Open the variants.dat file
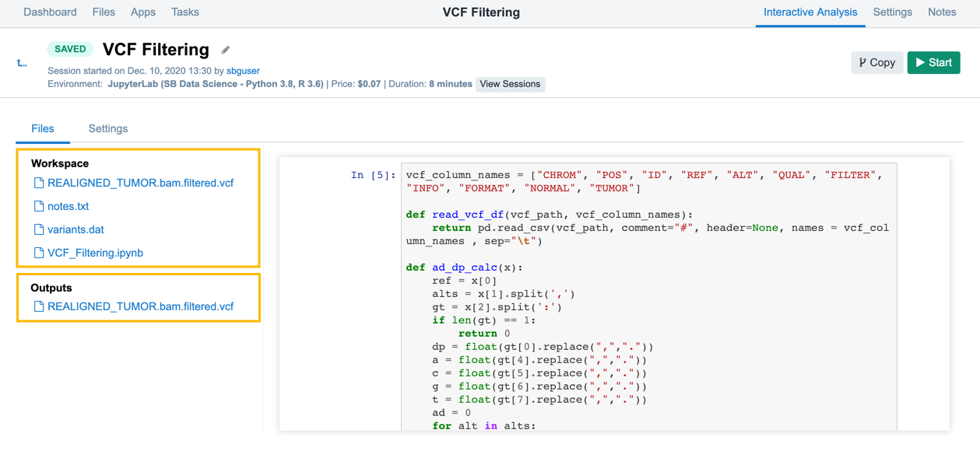 [76, 229]
